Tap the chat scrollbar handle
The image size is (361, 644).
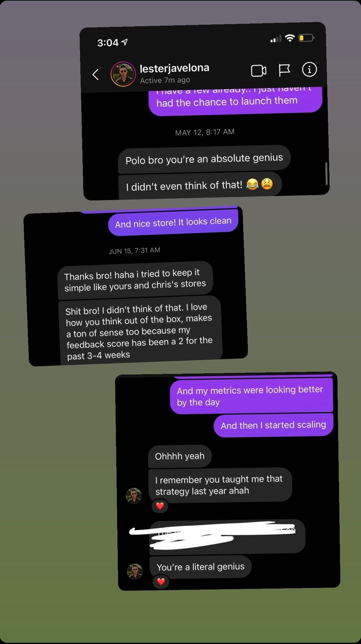(326, 174)
